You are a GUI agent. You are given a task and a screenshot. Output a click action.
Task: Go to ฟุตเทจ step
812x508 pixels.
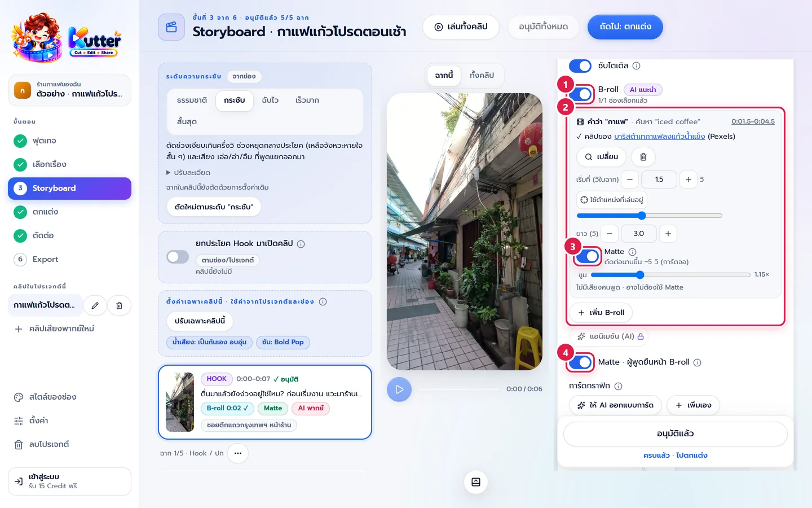pos(69,141)
